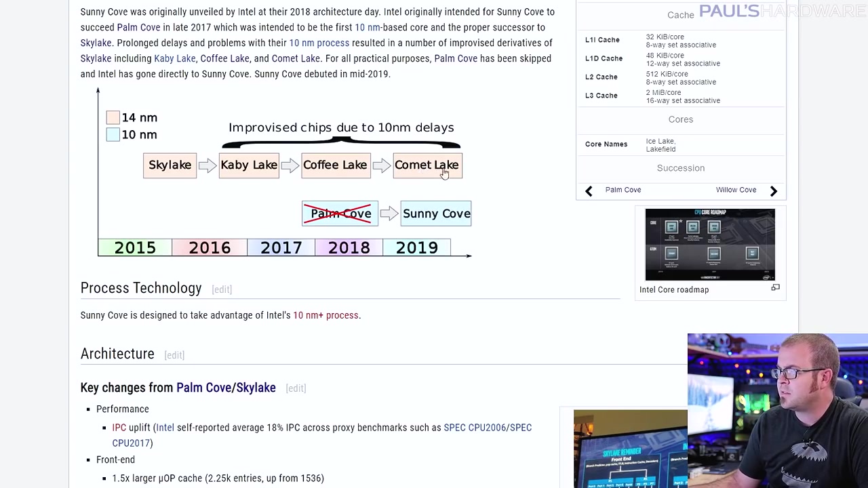This screenshot has height=488, width=868.
Task: Click the "Intel Core roadmap" caption
Action: (674, 289)
